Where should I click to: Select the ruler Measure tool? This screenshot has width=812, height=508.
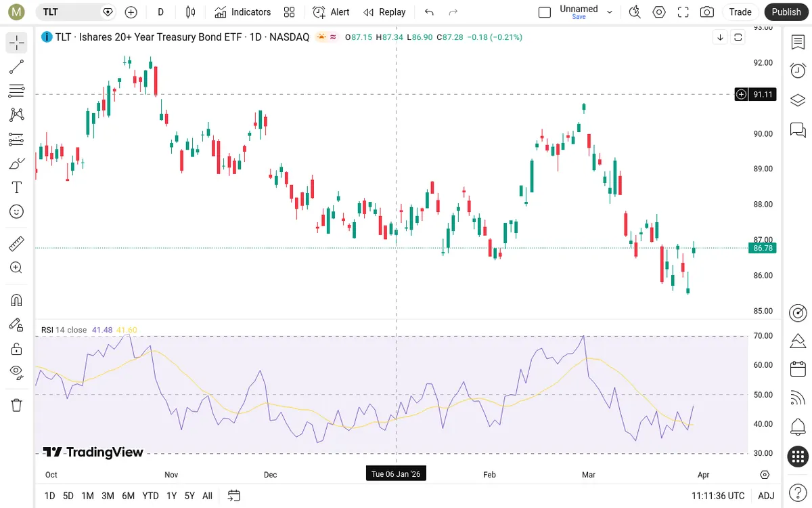pyautogui.click(x=17, y=243)
